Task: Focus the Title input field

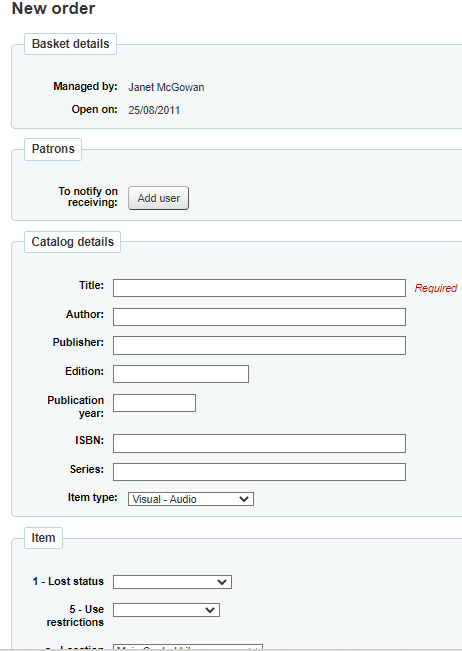Action: (259, 288)
